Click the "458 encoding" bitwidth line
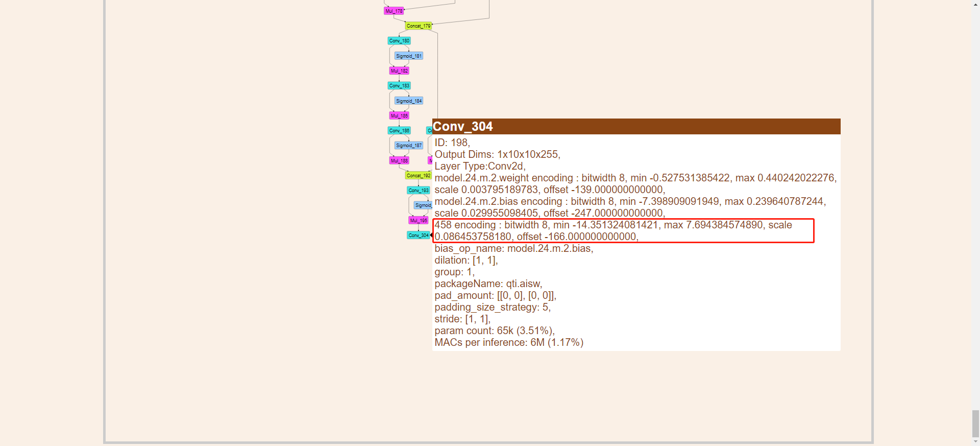The height and width of the screenshot is (446, 980). coord(613,231)
